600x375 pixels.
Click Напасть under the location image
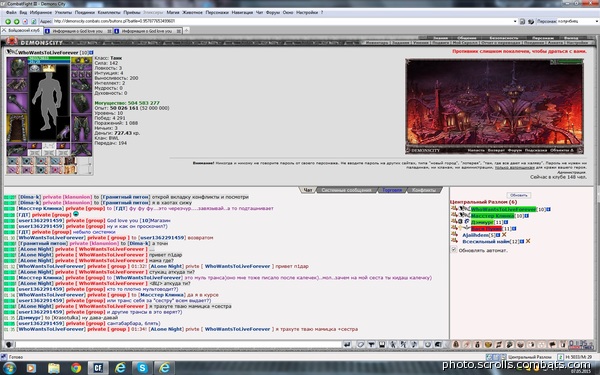pyautogui.click(x=476, y=150)
